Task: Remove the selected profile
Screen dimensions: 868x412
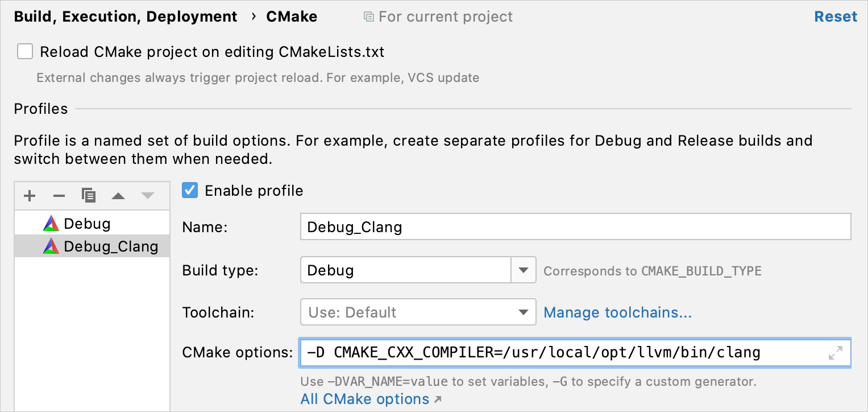Action: [59, 196]
